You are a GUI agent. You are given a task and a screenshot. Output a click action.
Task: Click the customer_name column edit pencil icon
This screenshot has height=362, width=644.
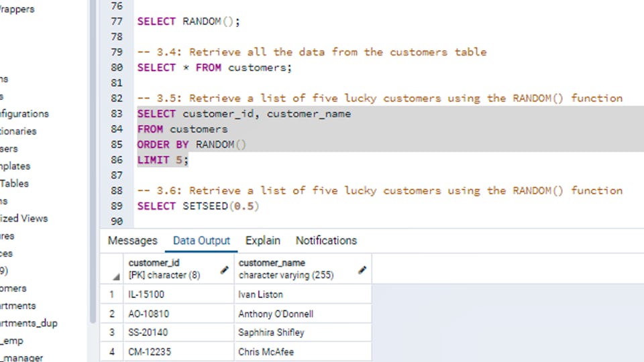[x=362, y=269]
